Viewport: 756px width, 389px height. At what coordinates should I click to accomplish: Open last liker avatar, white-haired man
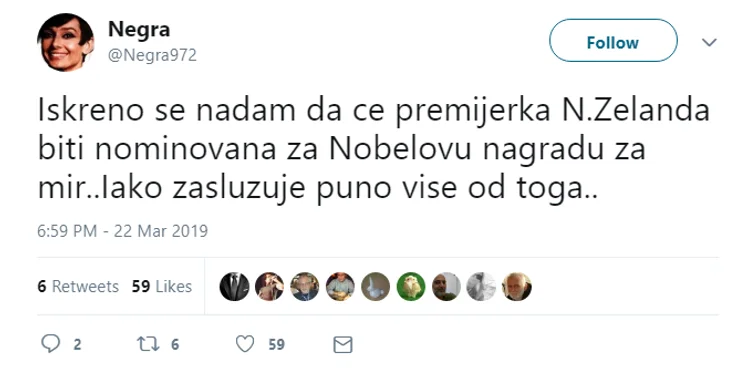click(517, 287)
